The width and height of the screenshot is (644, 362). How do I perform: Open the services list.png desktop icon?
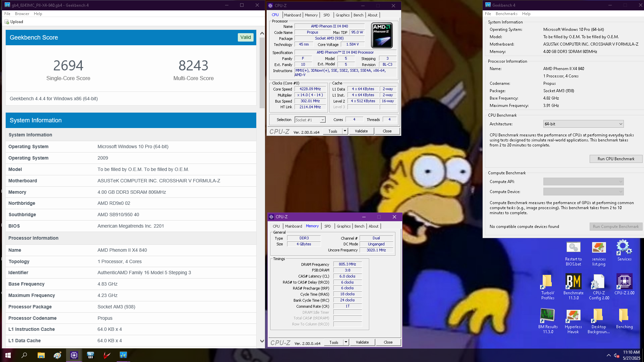tap(599, 253)
